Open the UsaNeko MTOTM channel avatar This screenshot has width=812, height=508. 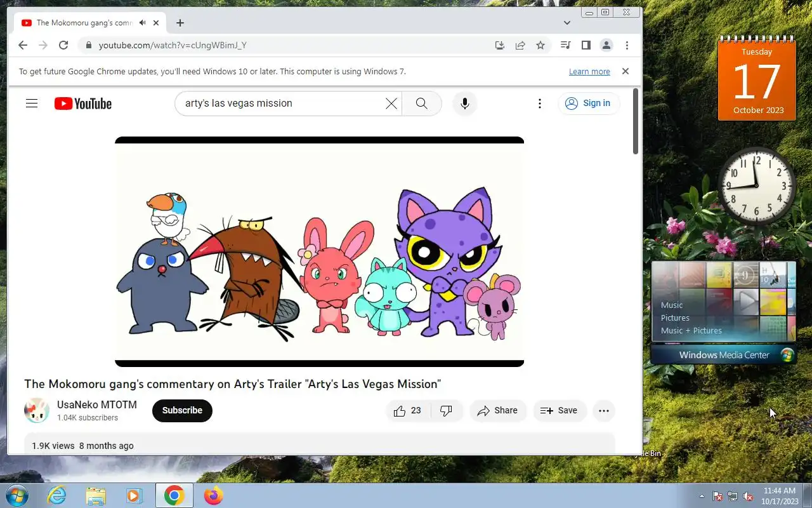[37, 411]
